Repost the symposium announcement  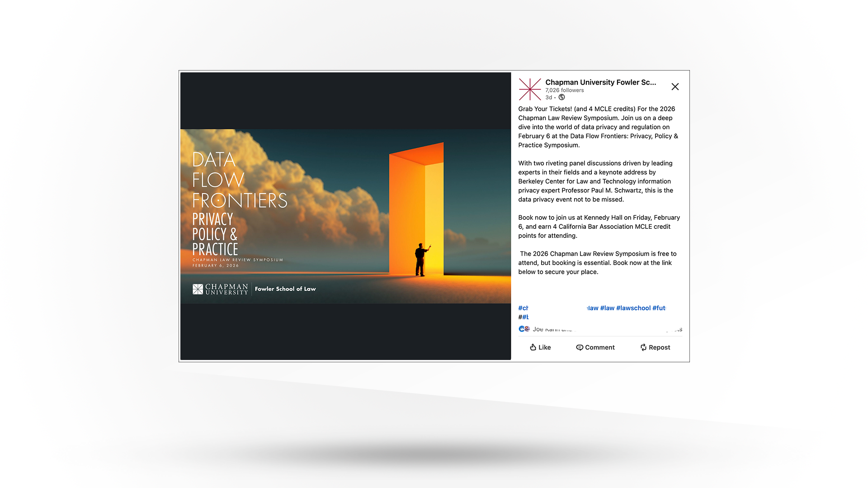[655, 347]
